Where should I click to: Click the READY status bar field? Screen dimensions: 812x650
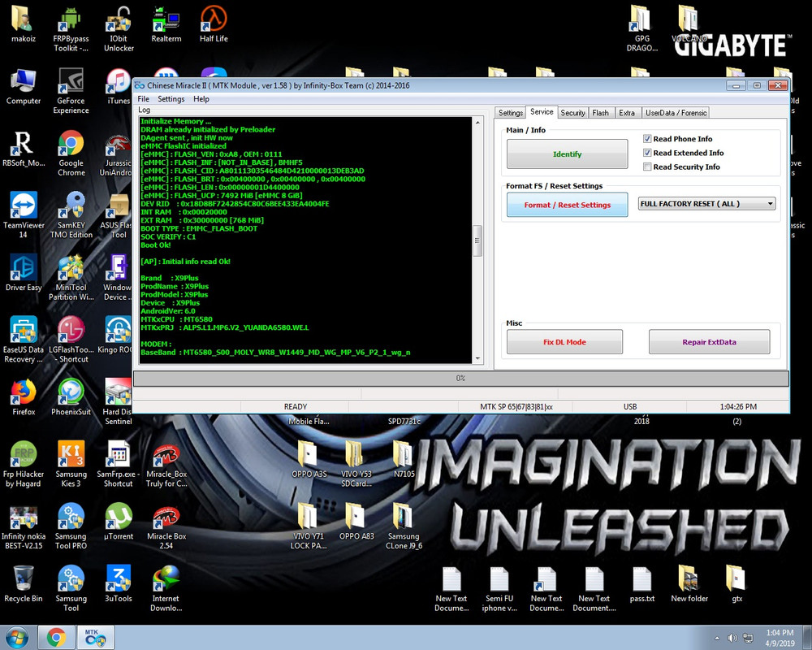tap(296, 407)
